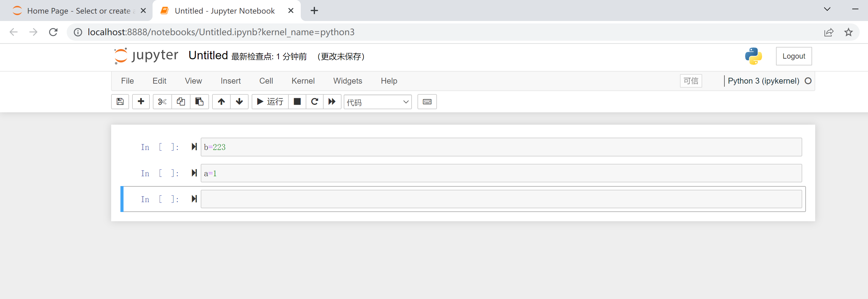This screenshot has height=299, width=868.
Task: Cut selected cells with scissors icon
Action: pyautogui.click(x=162, y=102)
